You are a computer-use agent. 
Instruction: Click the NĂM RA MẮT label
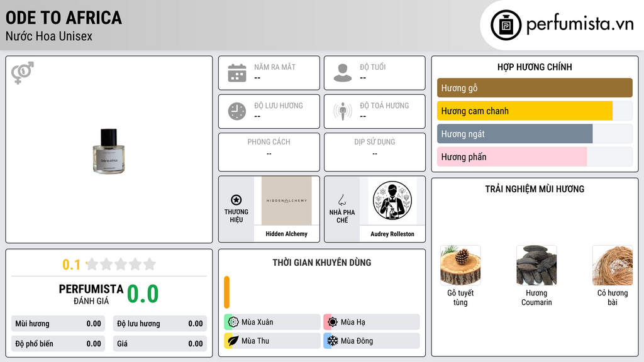pyautogui.click(x=275, y=67)
